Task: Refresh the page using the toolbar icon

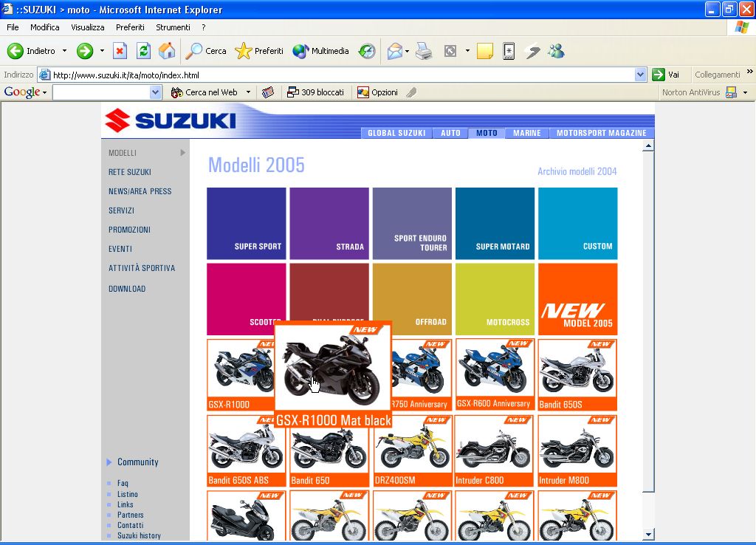Action: (143, 51)
